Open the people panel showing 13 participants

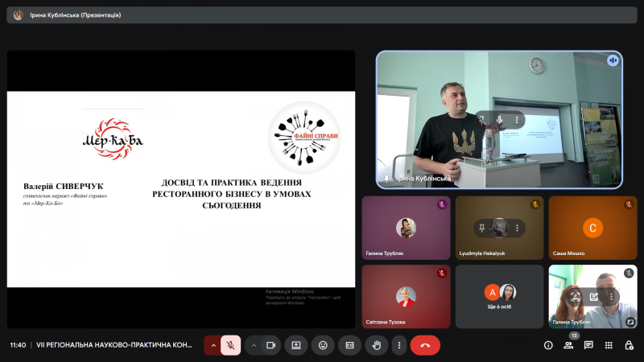pos(568,345)
